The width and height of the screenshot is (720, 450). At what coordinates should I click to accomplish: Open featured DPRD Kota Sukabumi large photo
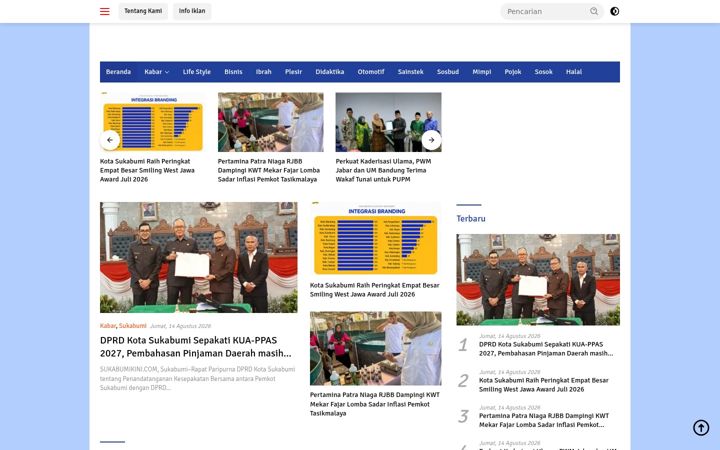tap(199, 258)
